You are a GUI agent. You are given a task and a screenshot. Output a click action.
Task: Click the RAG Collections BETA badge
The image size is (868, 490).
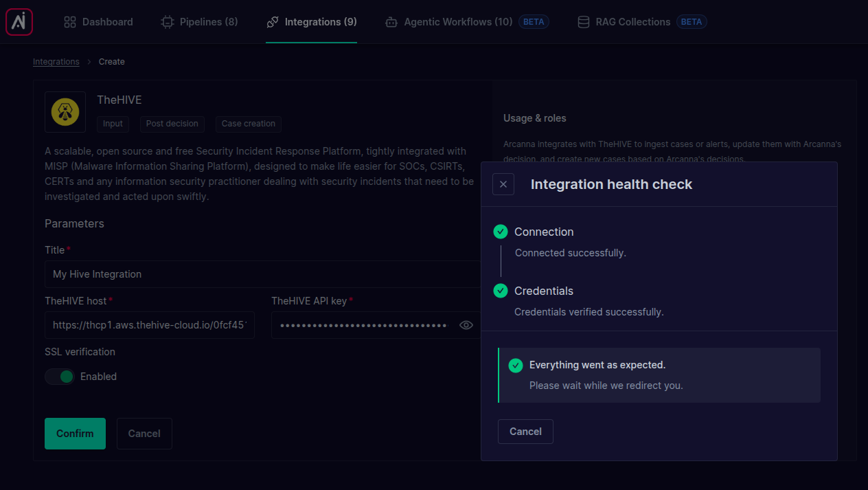tap(692, 22)
